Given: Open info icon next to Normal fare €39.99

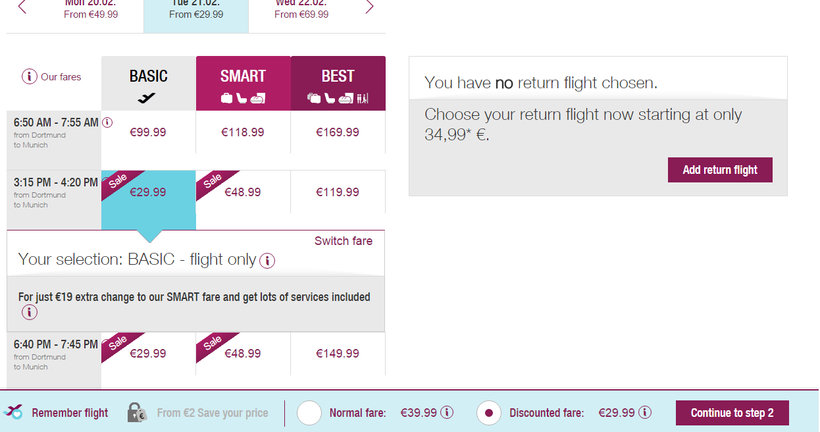Looking at the screenshot, I should click(x=447, y=412).
